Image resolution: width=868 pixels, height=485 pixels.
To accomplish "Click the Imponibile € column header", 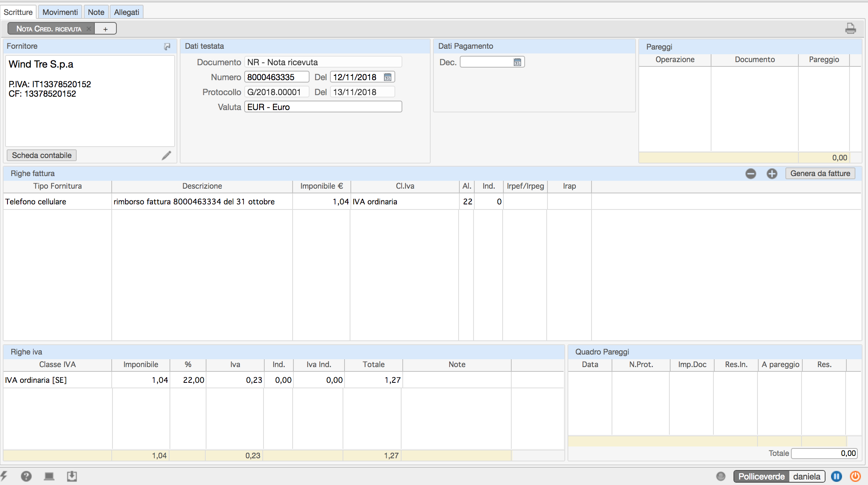I will click(x=321, y=186).
